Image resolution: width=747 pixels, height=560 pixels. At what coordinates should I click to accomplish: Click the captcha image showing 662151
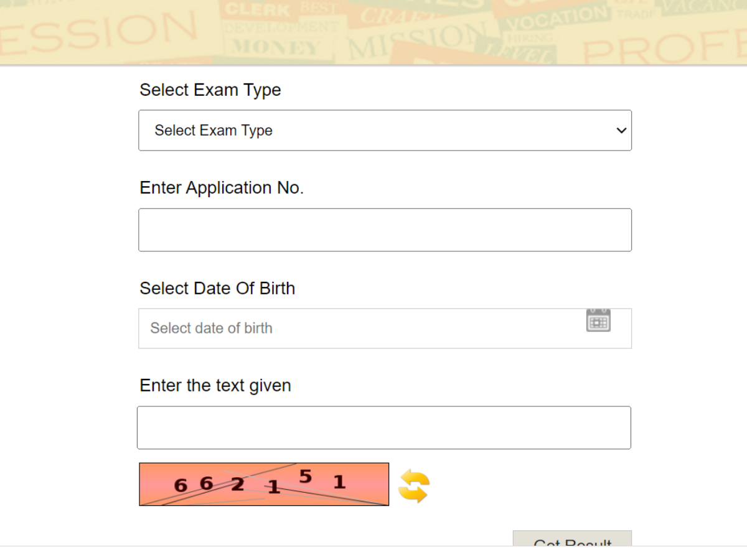pyautogui.click(x=264, y=484)
